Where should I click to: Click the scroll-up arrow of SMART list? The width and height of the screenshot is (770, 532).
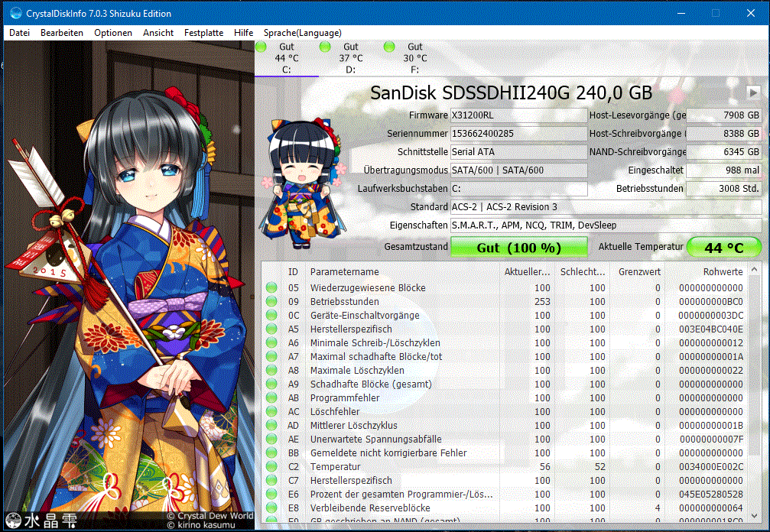pyautogui.click(x=755, y=269)
